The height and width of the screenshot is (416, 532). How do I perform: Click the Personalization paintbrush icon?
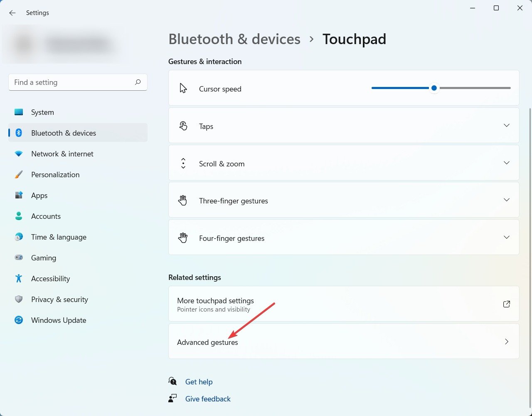[19, 175]
